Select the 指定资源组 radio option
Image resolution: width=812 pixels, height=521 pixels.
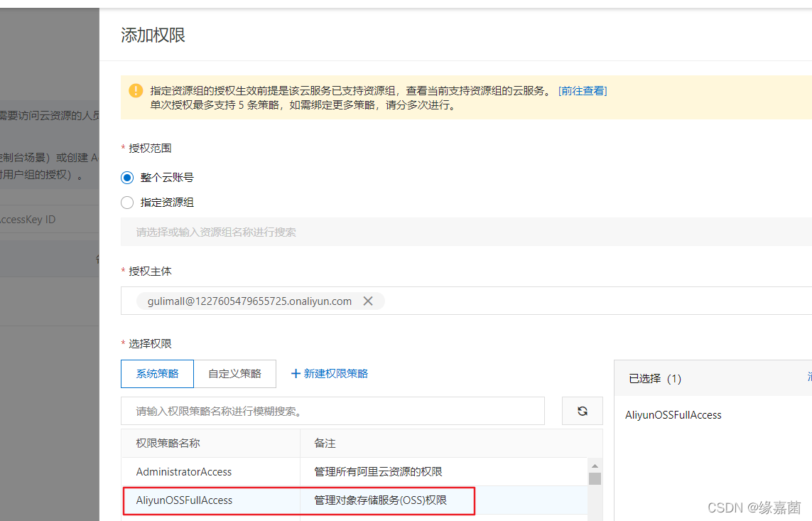coord(127,203)
